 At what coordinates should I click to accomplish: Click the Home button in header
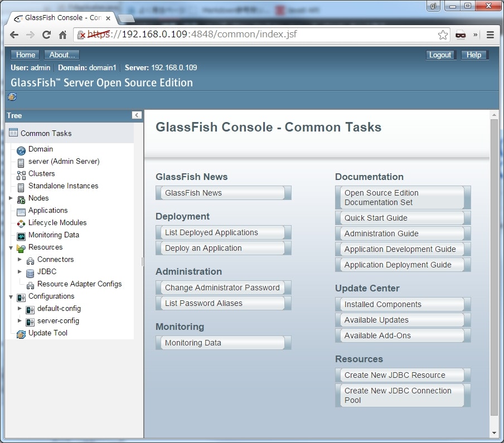(x=26, y=55)
